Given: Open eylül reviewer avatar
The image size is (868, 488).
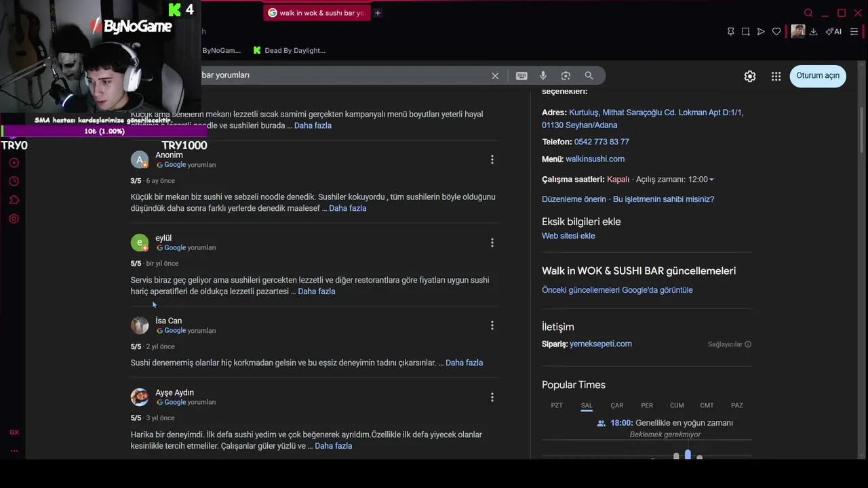Looking at the screenshot, I should (140, 243).
